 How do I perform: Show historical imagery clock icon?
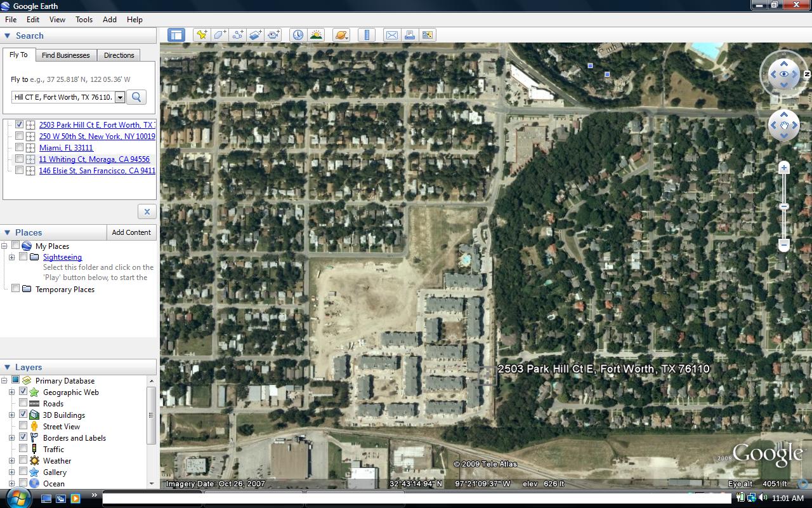coord(298,35)
